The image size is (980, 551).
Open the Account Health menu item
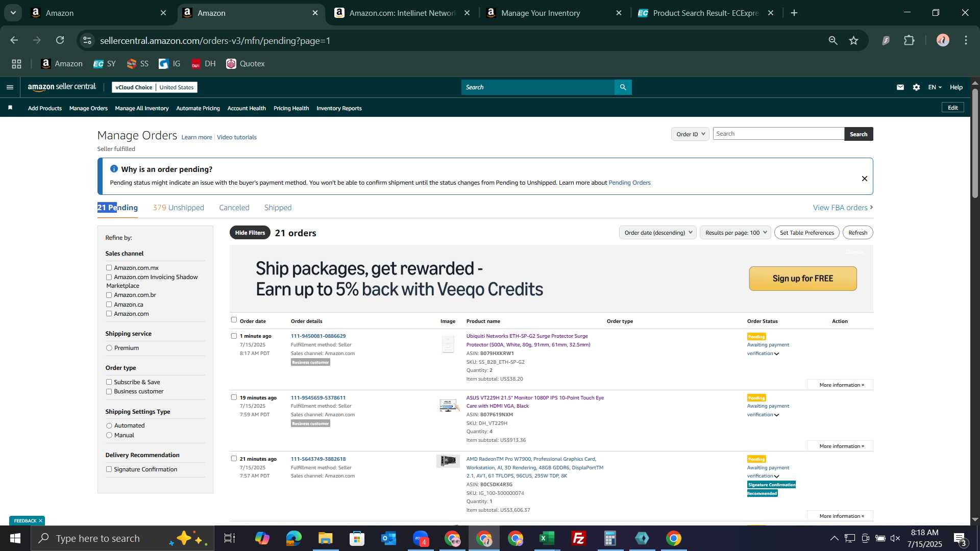coord(247,108)
